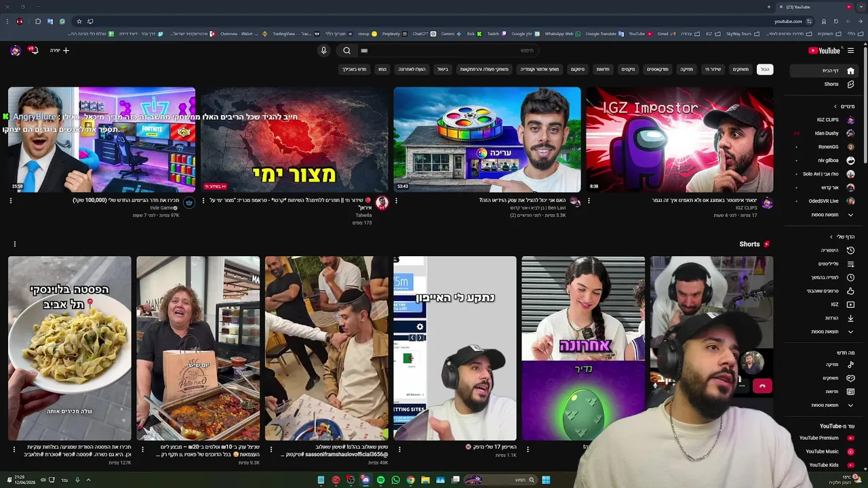The image size is (868, 488).
Task: Open the 'אחרונה' green egg Short
Action: coord(583,348)
